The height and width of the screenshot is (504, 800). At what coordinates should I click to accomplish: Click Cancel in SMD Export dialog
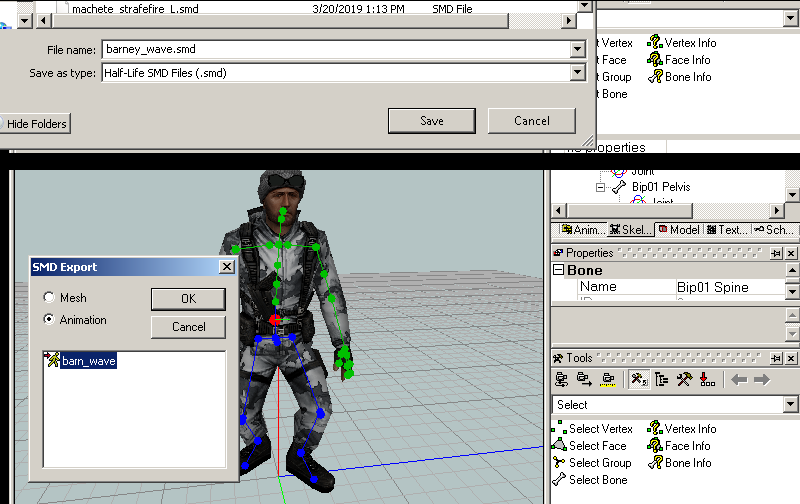pos(188,327)
